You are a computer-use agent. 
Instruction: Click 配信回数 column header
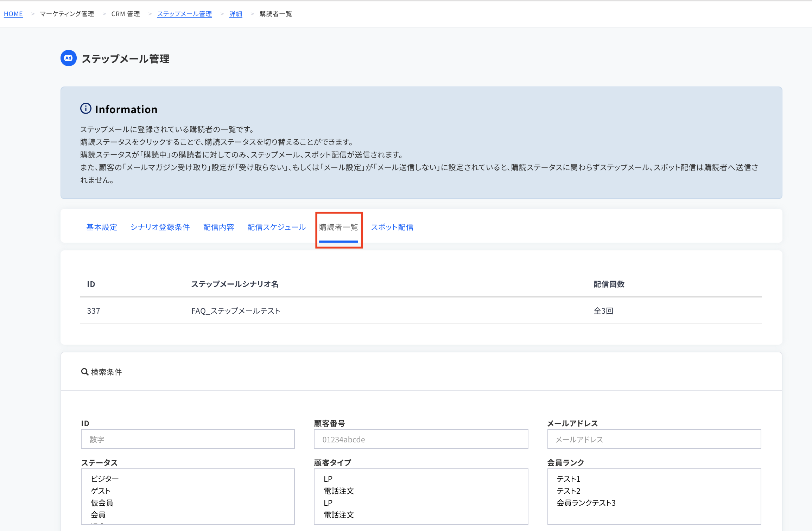point(609,284)
